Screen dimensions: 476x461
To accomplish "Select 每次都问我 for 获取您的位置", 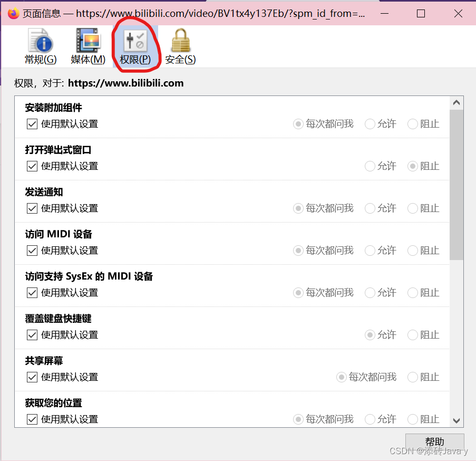I will point(298,419).
